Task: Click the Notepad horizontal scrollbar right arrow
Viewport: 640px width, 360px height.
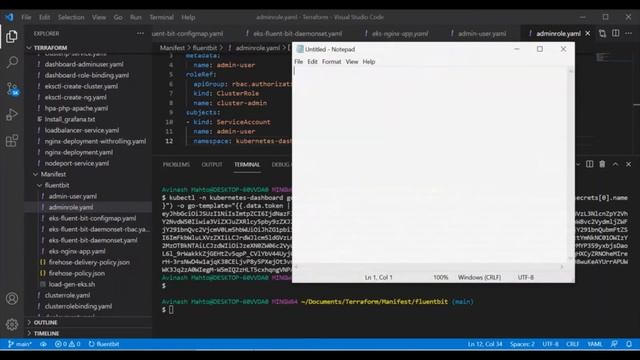Action: coord(562,267)
